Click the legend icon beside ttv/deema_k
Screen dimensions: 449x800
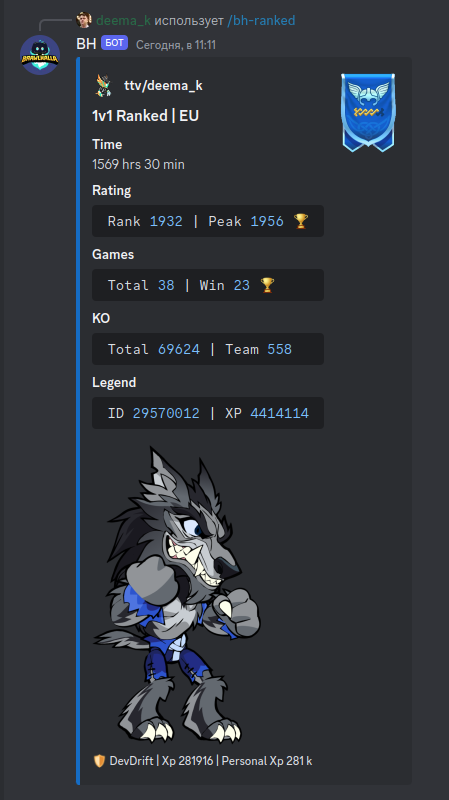click(104, 85)
